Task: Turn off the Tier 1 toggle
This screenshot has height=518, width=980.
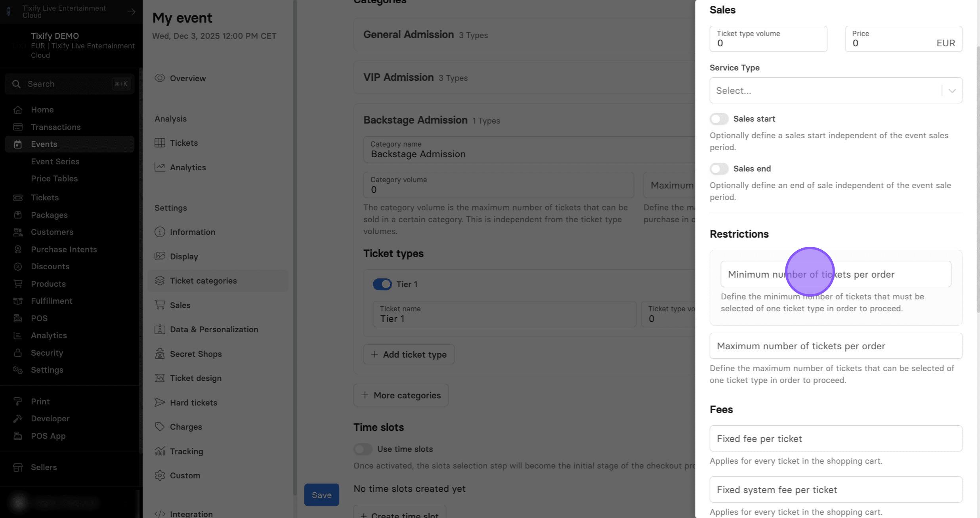Action: pyautogui.click(x=382, y=284)
